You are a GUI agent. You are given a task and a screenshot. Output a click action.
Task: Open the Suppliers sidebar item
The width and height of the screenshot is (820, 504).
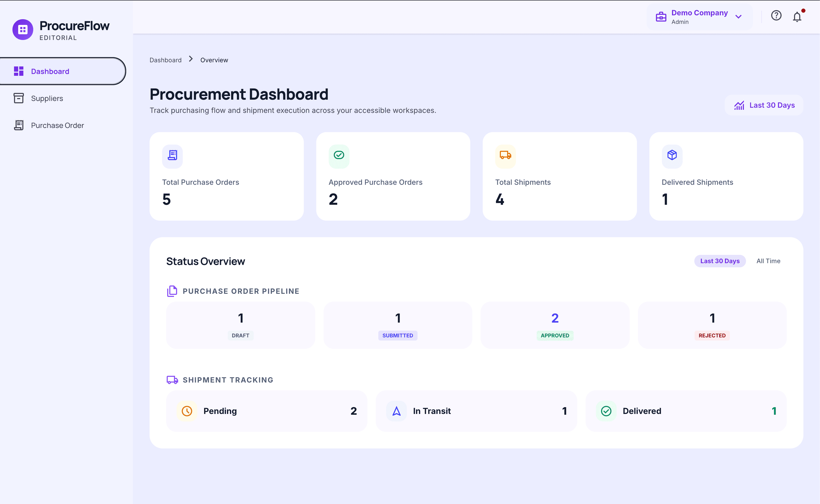(62, 98)
